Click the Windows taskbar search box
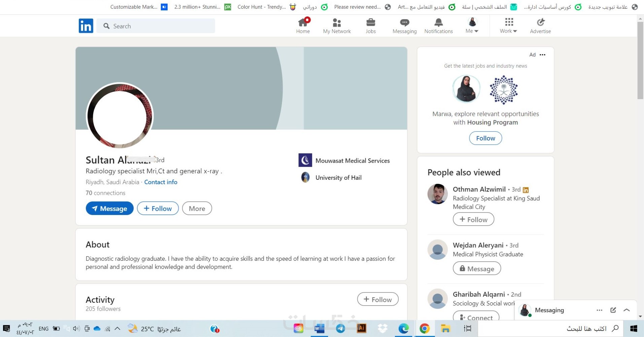644x337 pixels. 551,329
